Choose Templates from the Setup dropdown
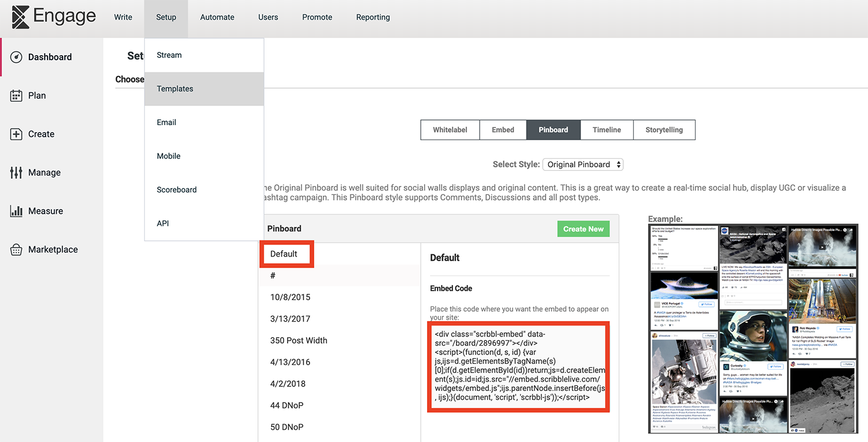The height and width of the screenshot is (442, 868). (204, 89)
